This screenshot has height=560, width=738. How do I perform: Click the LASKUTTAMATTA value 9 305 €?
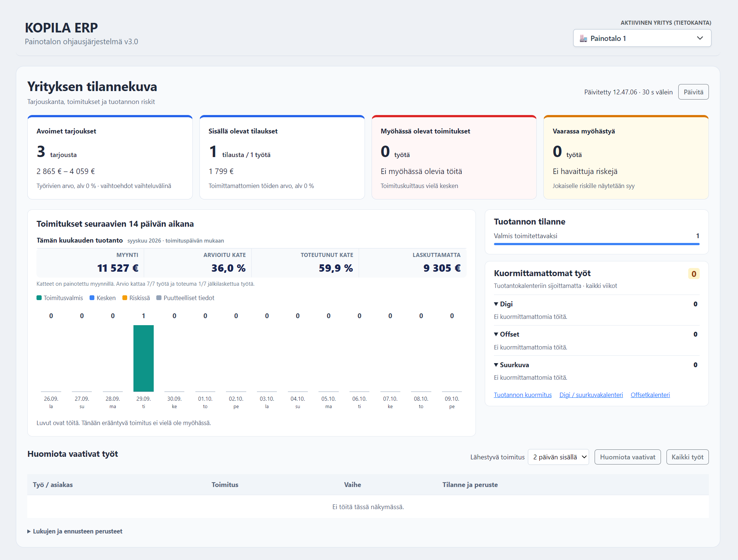442,268
